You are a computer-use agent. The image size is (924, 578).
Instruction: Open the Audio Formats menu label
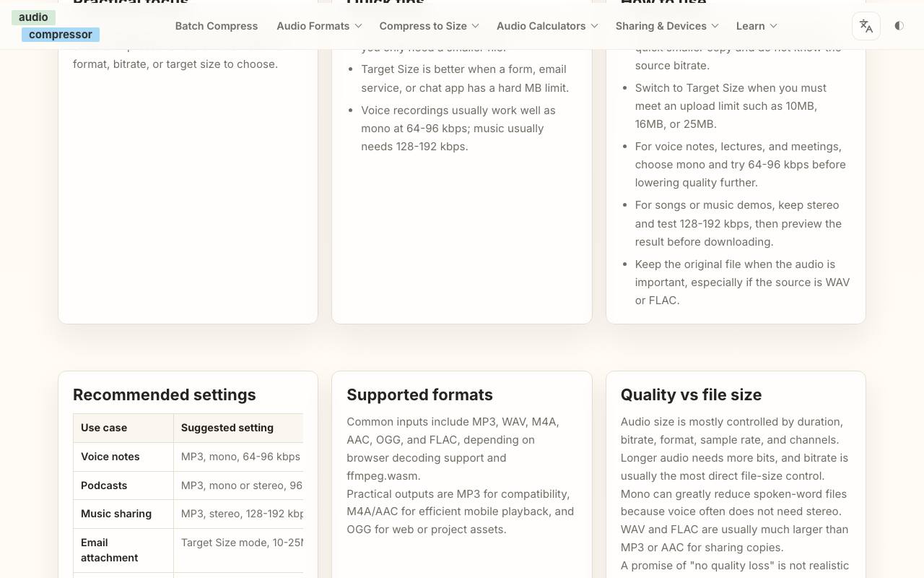[313, 26]
